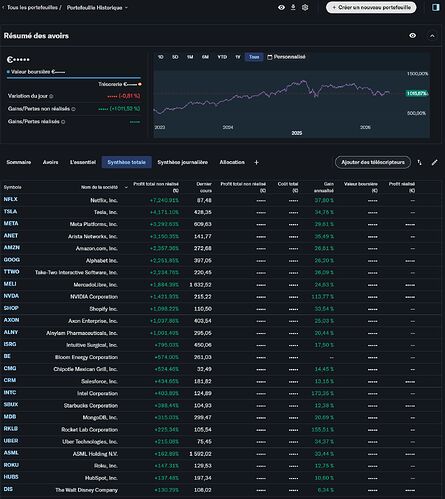The height and width of the screenshot is (499, 445).
Task: Open the NVDA ticker link
Action: 11,296
